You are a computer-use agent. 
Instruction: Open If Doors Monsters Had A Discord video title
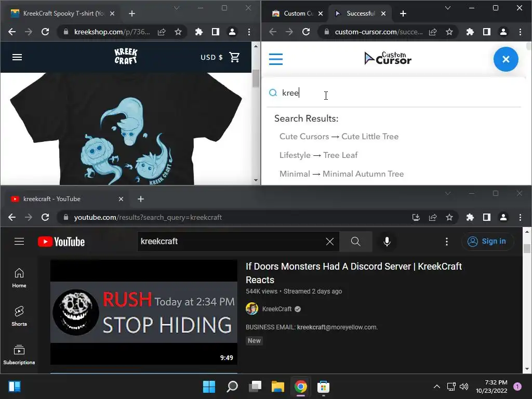tap(353, 273)
